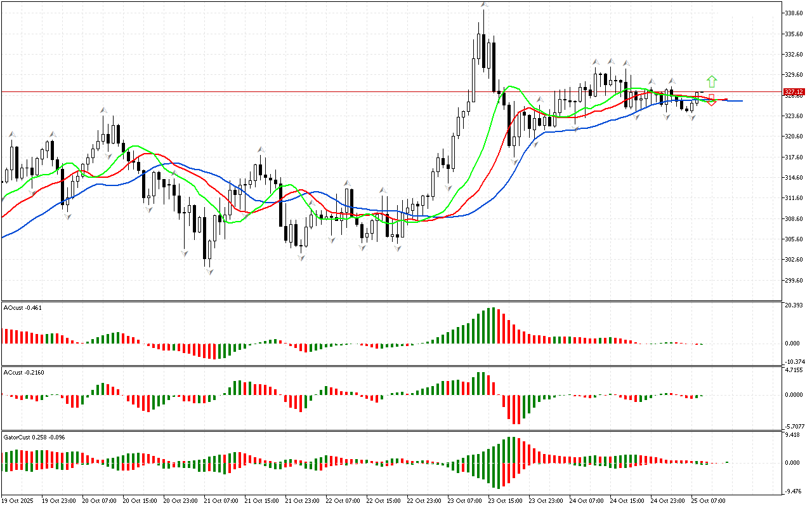This screenshot has width=812, height=508.
Task: Click the 20.393 value on AO scale
Action: point(794,305)
